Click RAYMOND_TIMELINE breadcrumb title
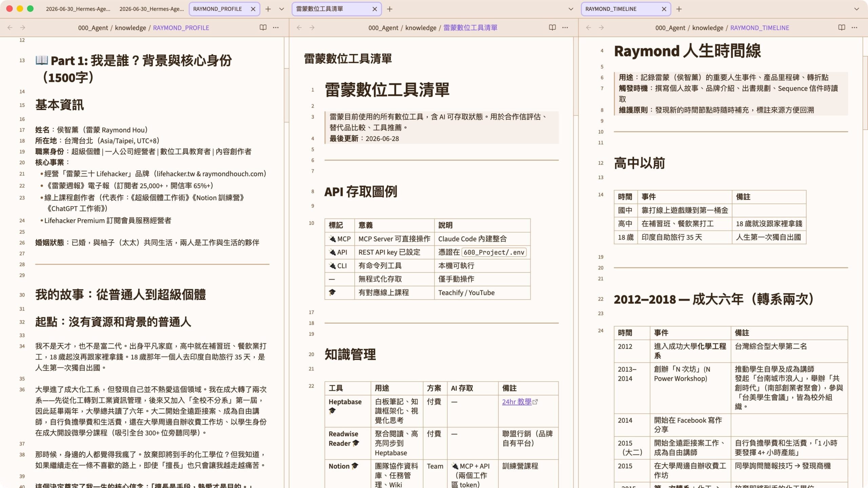This screenshot has width=868, height=488. point(759,28)
